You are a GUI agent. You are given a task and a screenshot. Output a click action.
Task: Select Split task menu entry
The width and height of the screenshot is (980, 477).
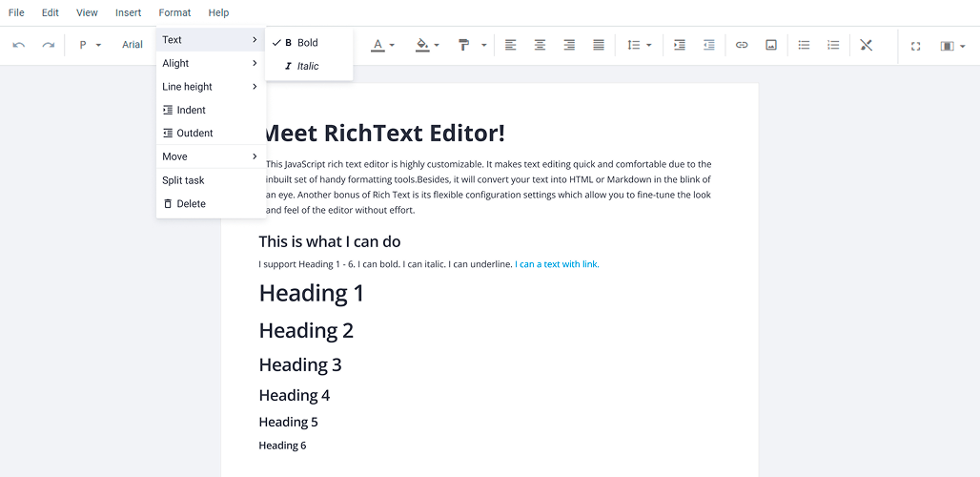211,180
